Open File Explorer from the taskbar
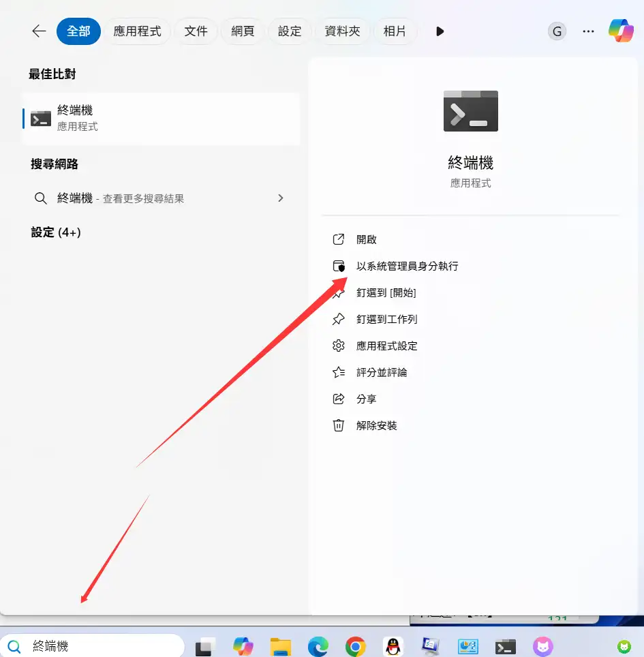Screen dimensions: 644x657 point(281,645)
